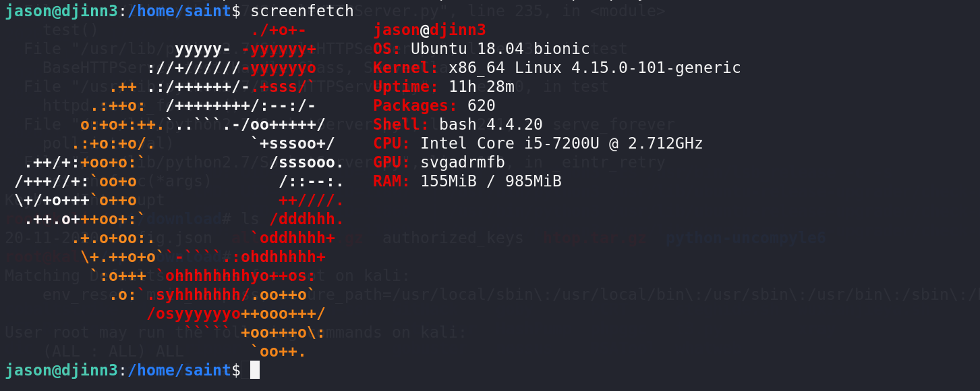Click the Uptime value 11h 28m
The image size is (980, 391).
[477, 86]
